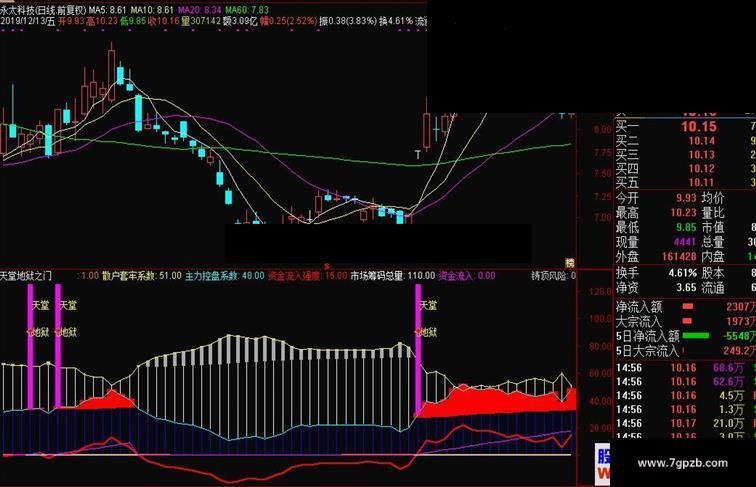Viewport: 756px width, 487px height.
Task: Click the 天堂地狱之门 indicator name
Action: coord(26,276)
